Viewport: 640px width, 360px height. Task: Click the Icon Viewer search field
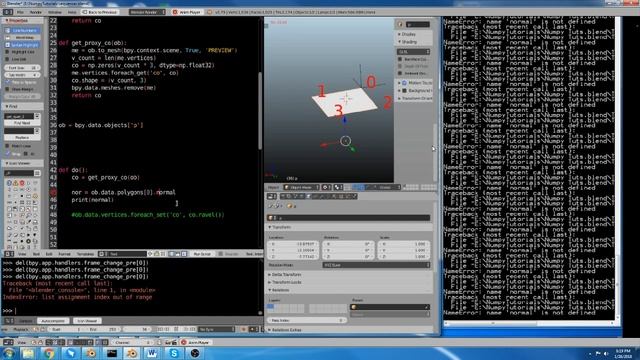[x=19, y=173]
